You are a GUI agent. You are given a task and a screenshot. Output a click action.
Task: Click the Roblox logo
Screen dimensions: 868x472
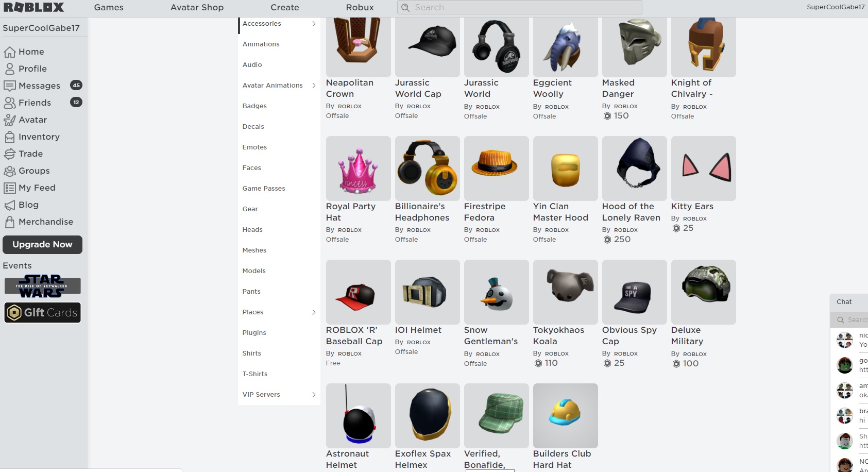coord(34,7)
